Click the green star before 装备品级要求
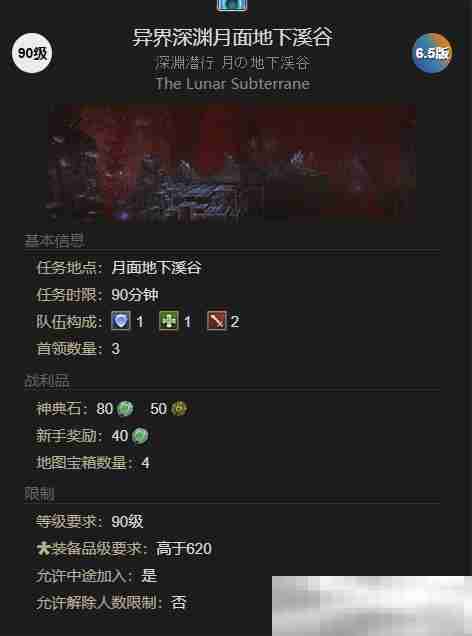472x636 pixels. click(x=42, y=549)
